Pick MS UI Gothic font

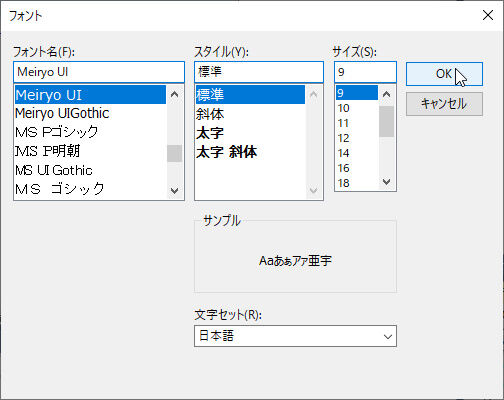coord(90,170)
